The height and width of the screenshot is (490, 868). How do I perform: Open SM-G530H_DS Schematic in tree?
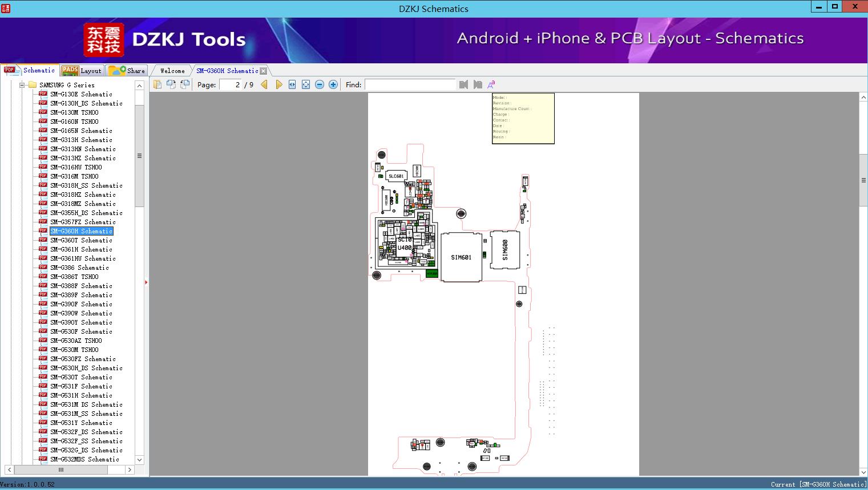(86, 368)
